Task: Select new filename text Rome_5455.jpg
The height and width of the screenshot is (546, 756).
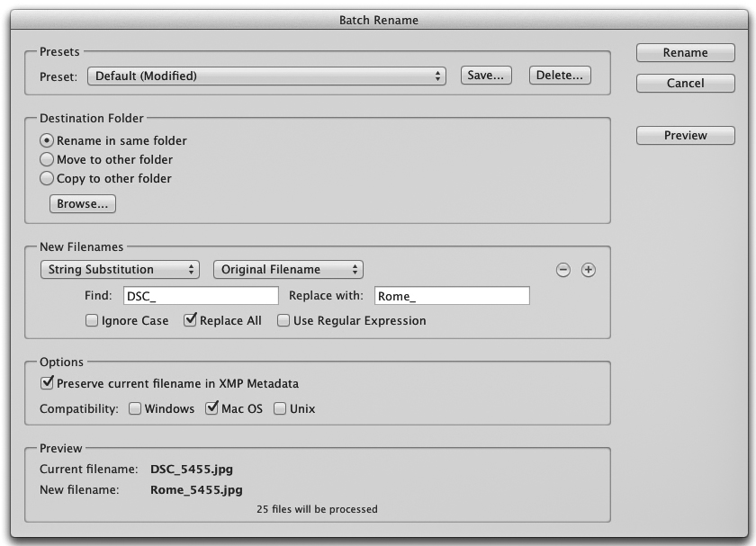Action: click(196, 490)
